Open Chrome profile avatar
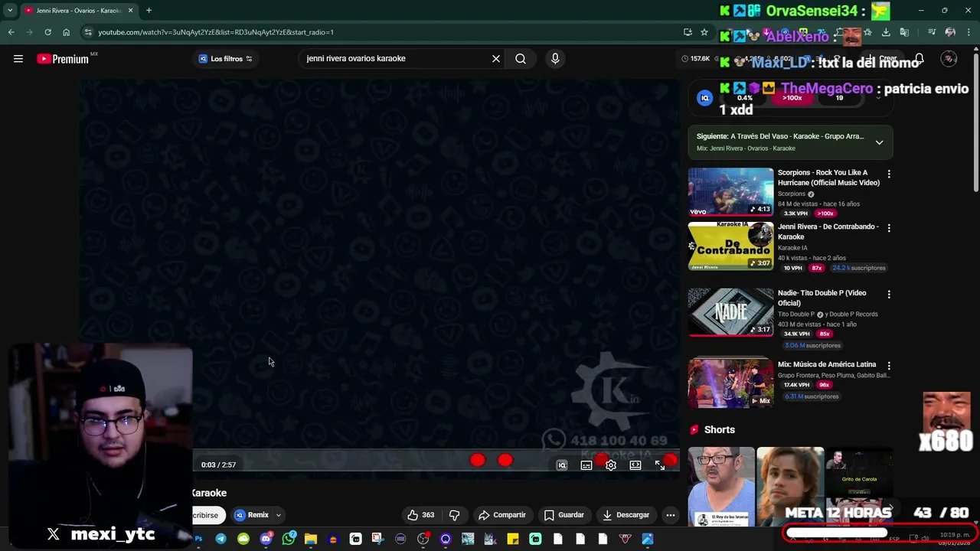The width and height of the screenshot is (980, 551). [x=950, y=32]
